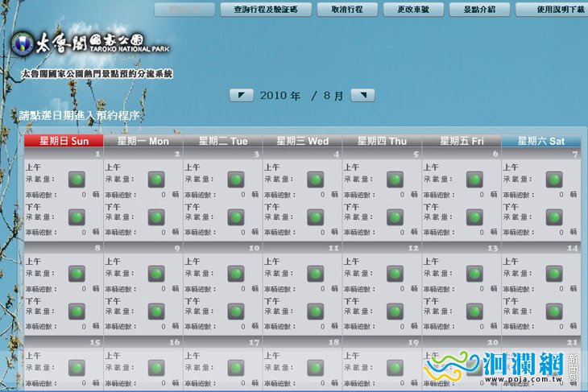Click the 請點選日期進入預約程序 instruction text
The image size is (588, 392).
coord(79,115)
